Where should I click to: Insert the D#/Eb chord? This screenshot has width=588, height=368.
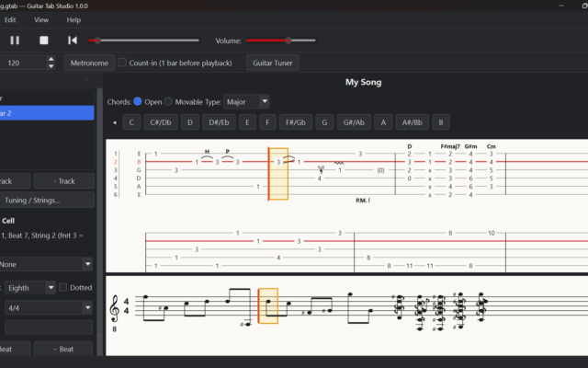point(219,122)
